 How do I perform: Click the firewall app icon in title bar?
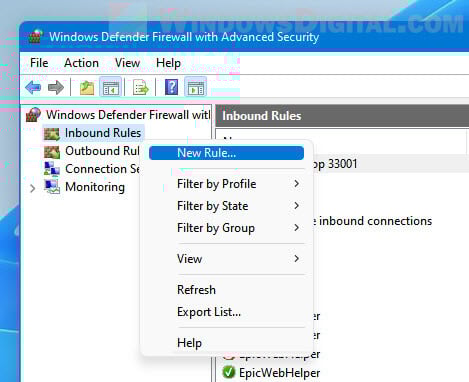tap(35, 37)
